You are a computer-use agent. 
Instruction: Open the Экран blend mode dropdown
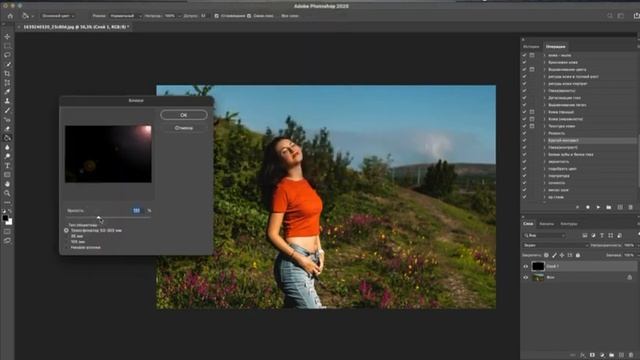556,245
